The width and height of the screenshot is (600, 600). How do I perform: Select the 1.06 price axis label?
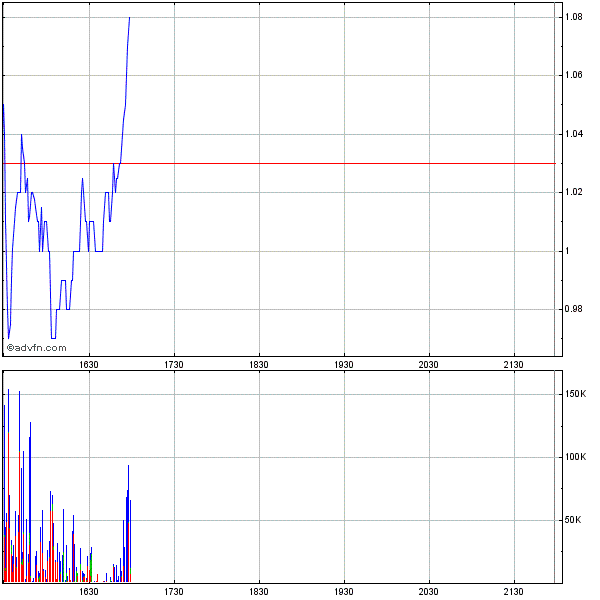574,75
